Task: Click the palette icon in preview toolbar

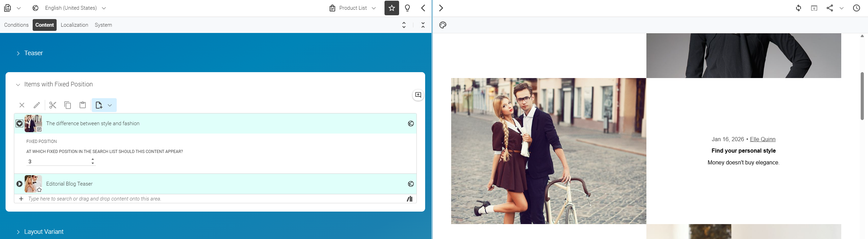Action: [443, 25]
